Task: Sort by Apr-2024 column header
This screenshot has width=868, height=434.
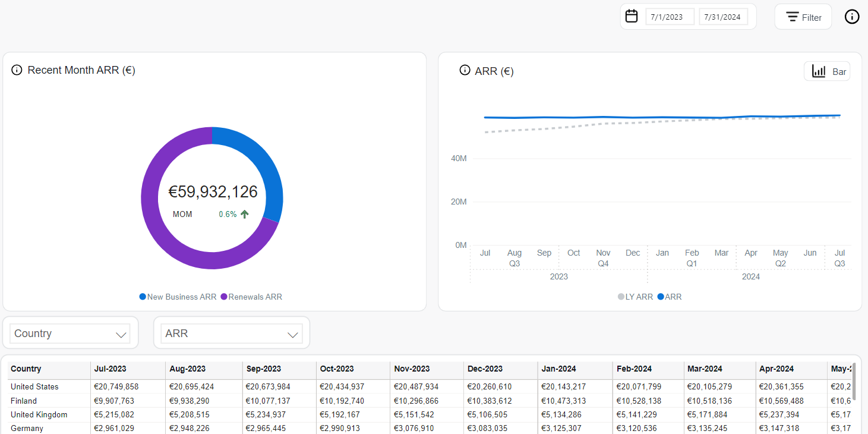Action: 792,369
